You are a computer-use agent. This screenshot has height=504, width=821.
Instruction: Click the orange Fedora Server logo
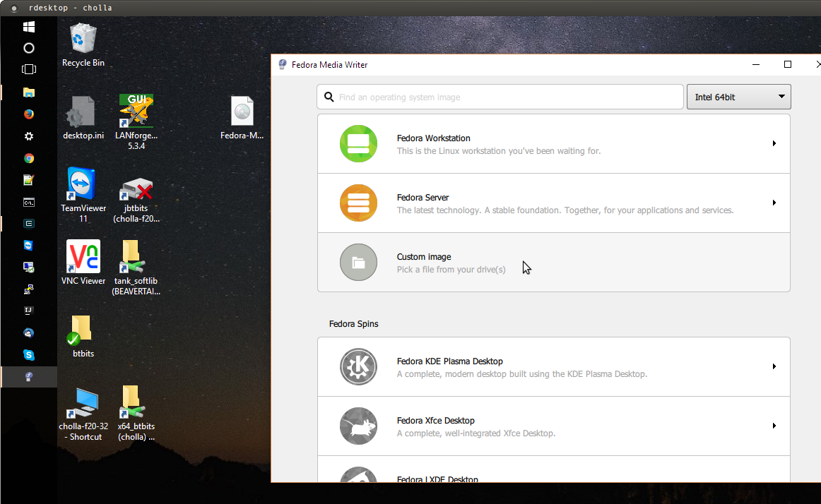(x=359, y=203)
